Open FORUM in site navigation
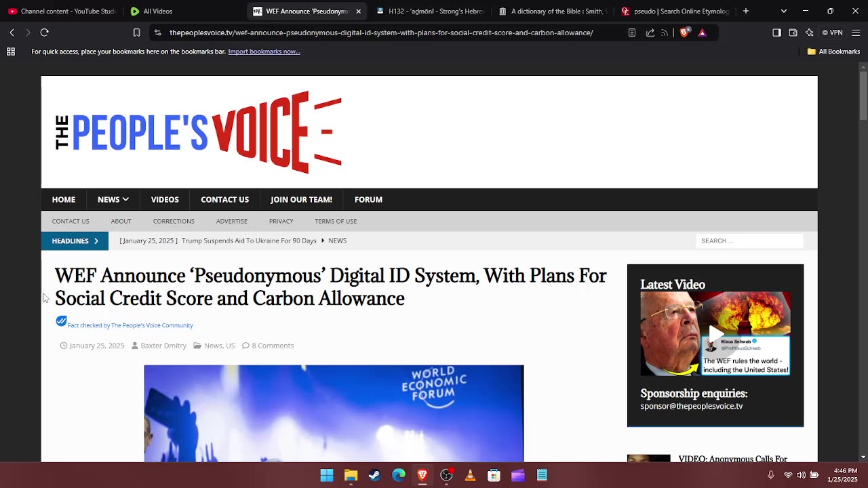This screenshot has width=868, height=488. [x=368, y=199]
